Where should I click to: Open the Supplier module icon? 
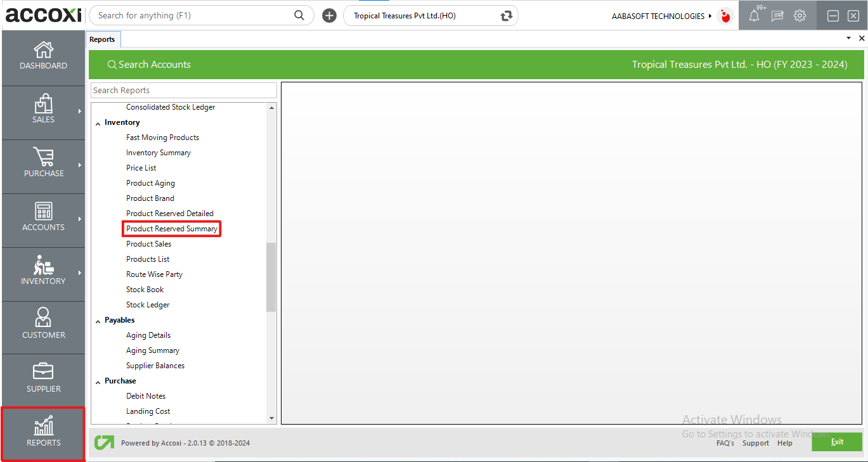point(43,378)
